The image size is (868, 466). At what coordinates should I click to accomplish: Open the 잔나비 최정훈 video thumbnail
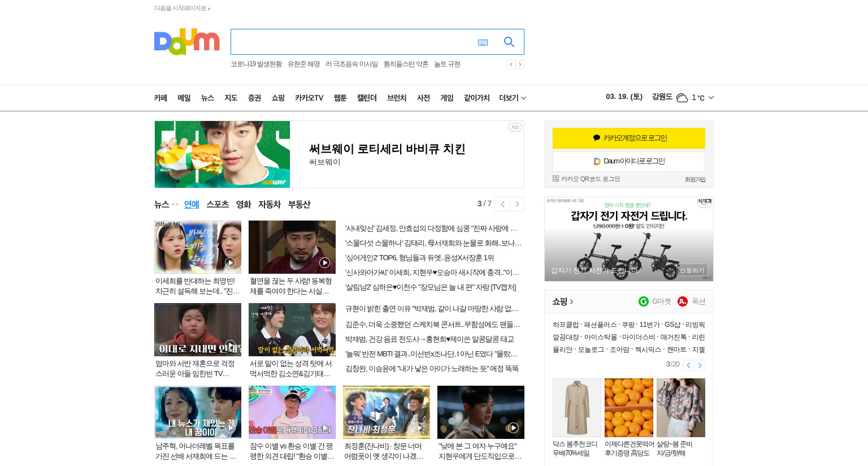(x=387, y=412)
